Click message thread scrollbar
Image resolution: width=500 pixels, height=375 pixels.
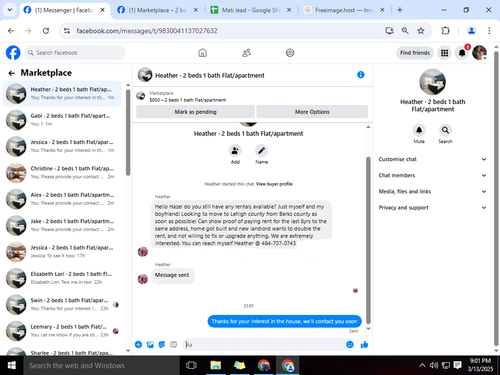pyautogui.click(x=368, y=240)
